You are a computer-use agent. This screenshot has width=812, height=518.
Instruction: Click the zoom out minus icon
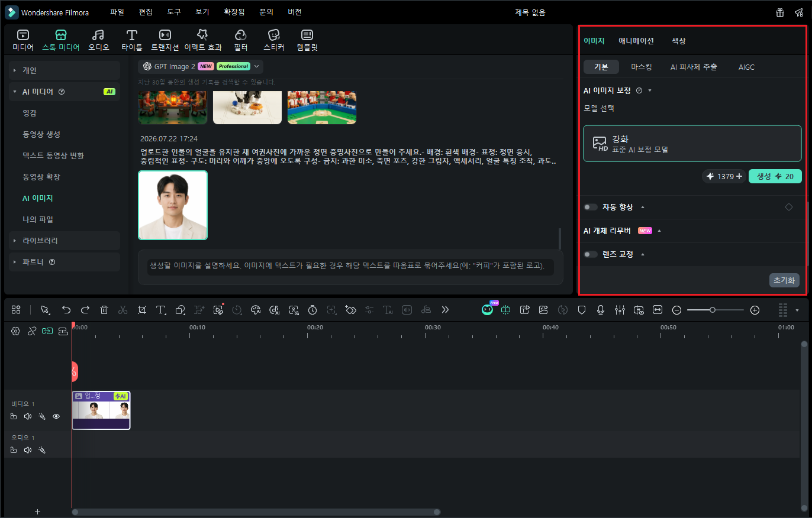pyautogui.click(x=677, y=309)
